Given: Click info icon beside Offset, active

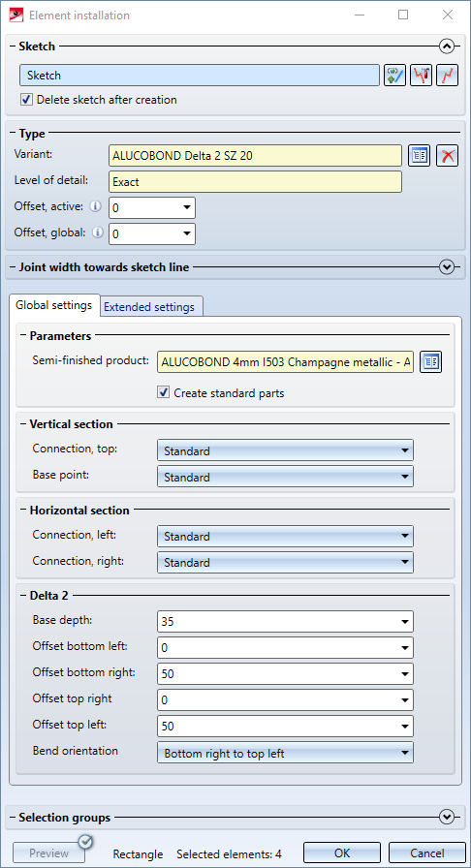Looking at the screenshot, I should (x=96, y=206).
